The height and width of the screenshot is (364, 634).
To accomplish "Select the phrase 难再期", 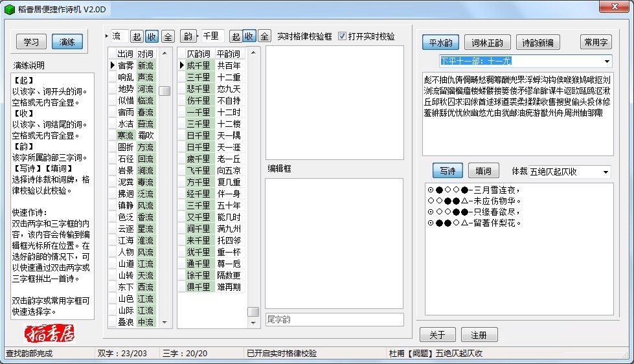I will pos(229,287).
